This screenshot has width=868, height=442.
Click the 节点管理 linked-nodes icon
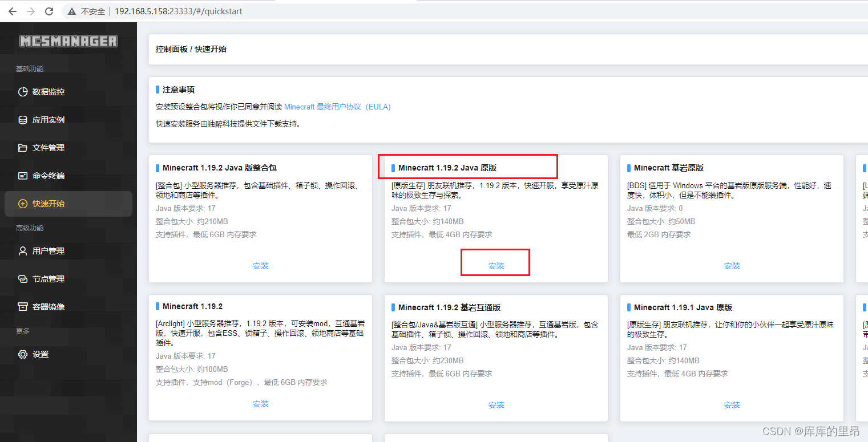pos(23,279)
